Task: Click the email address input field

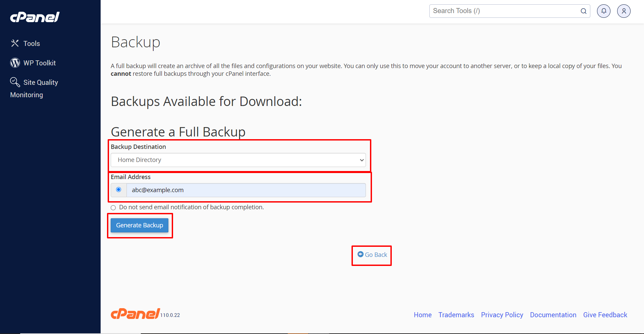Action: coord(246,190)
